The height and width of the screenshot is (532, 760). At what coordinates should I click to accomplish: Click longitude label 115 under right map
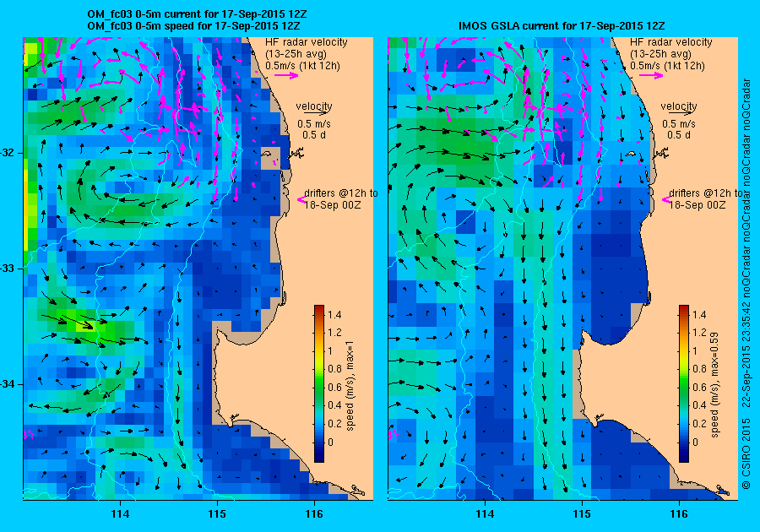click(582, 514)
